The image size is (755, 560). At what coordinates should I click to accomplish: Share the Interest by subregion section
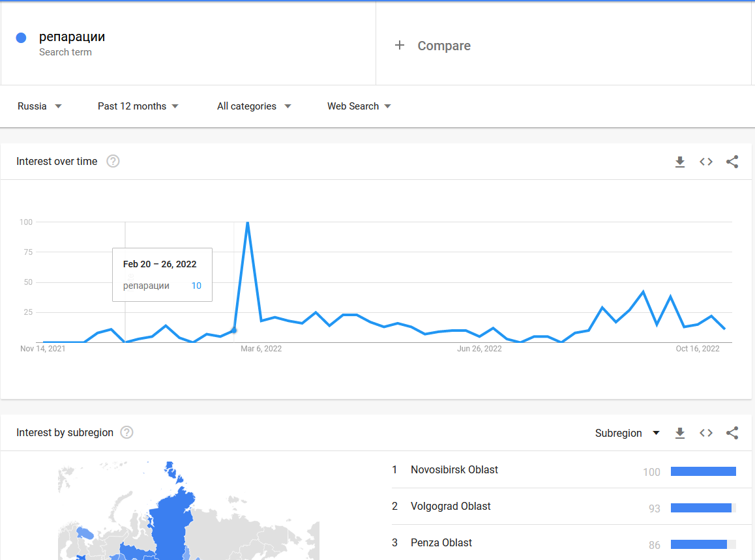coord(732,433)
